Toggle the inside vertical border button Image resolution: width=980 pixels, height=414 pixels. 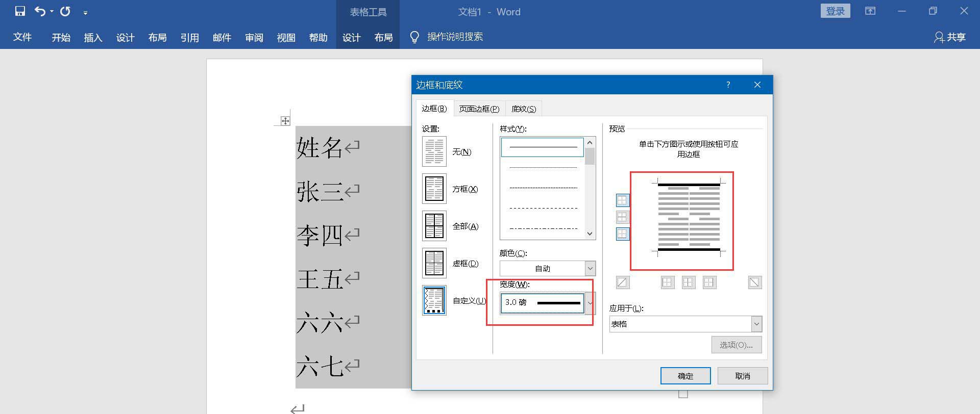[689, 282]
